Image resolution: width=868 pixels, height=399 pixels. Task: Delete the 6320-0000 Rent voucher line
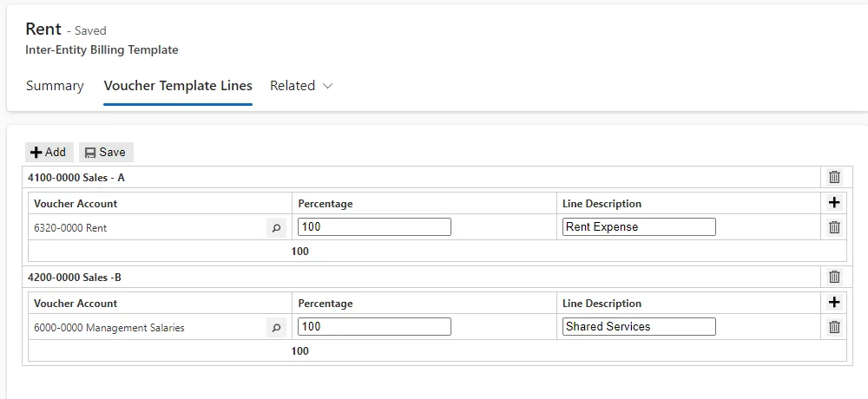(x=834, y=227)
